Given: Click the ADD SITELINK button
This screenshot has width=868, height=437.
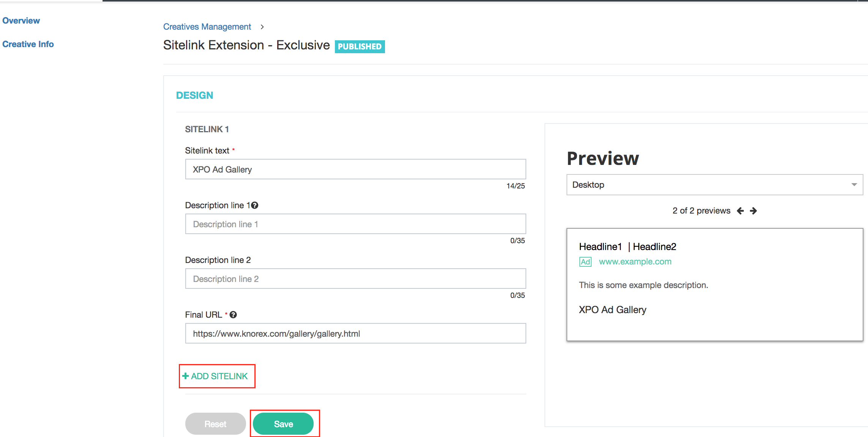Looking at the screenshot, I should [x=219, y=376].
